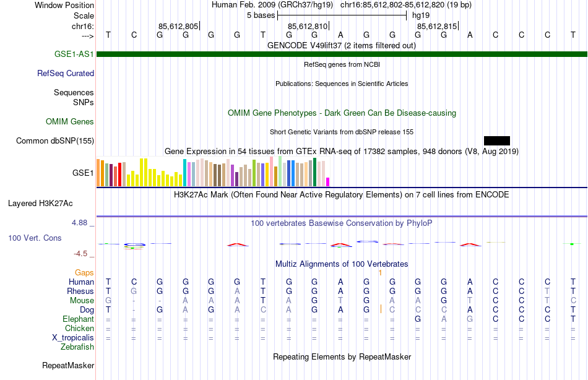Select the Human alignment row label
The width and height of the screenshot is (588, 380).
click(x=81, y=282)
